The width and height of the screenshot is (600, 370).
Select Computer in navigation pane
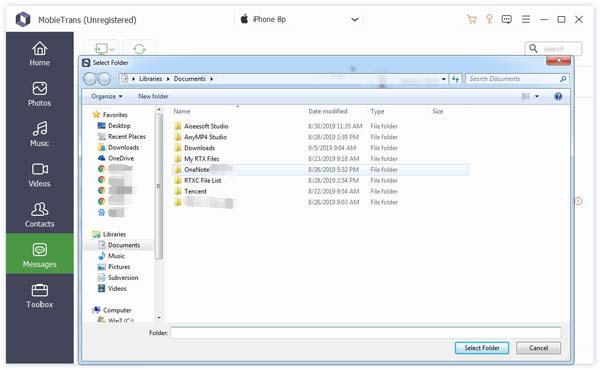click(112, 310)
